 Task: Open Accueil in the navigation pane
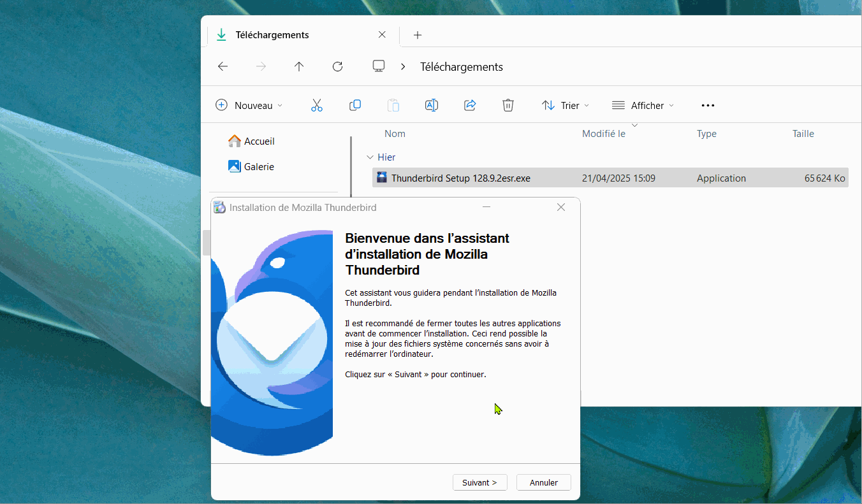click(x=251, y=141)
